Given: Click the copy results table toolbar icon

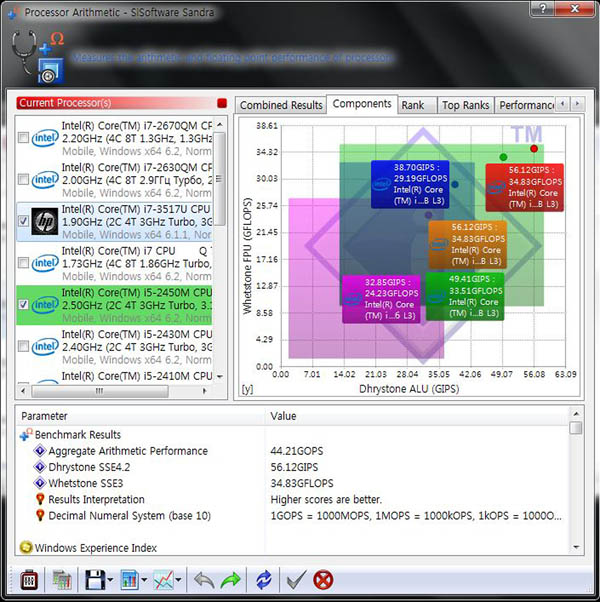Looking at the screenshot, I should [x=61, y=580].
